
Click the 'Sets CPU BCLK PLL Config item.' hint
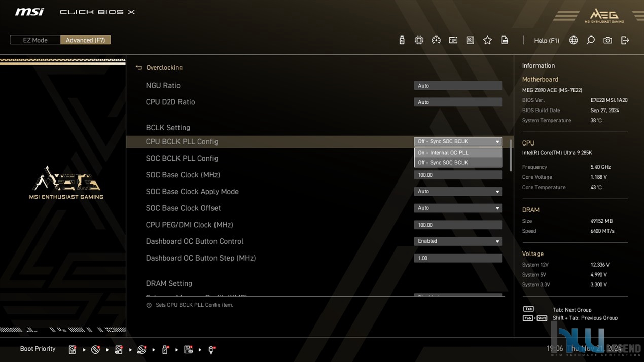(x=194, y=305)
